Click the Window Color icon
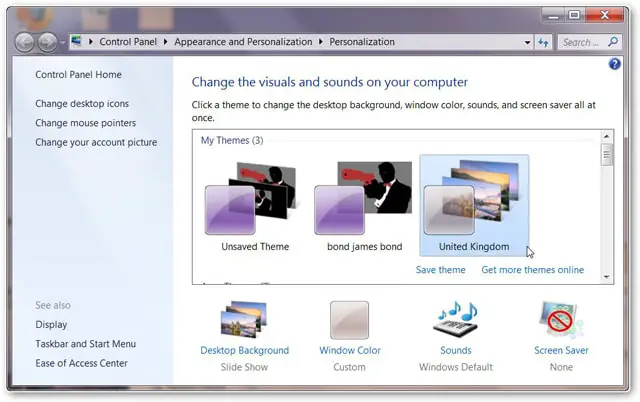 click(x=350, y=320)
